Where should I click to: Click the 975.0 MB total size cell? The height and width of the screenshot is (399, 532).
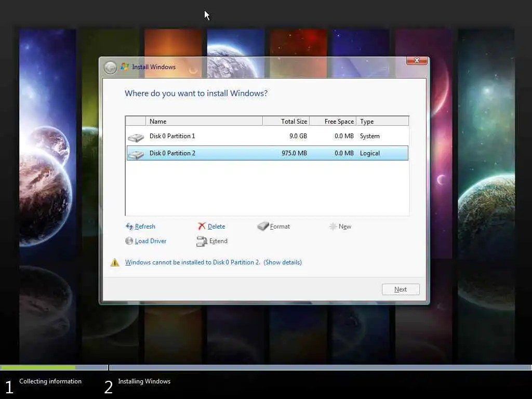(x=294, y=153)
